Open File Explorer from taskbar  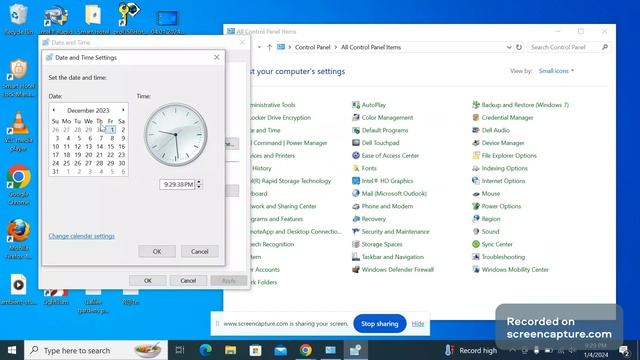point(231,350)
